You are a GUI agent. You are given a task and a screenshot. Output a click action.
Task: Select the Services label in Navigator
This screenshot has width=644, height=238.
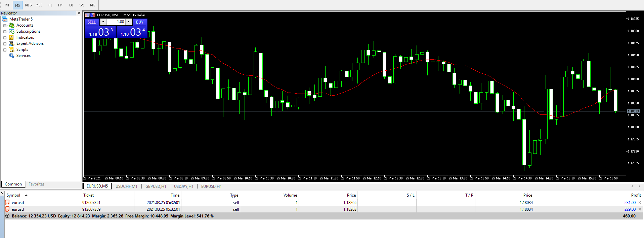click(24, 56)
